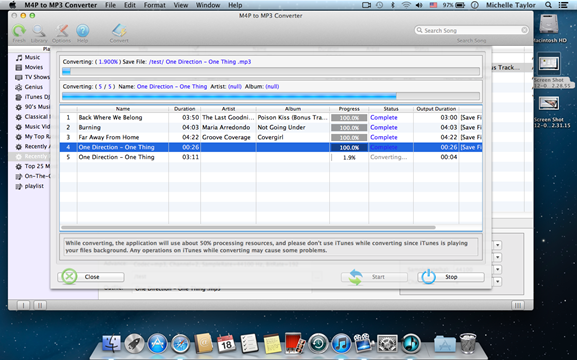The height and width of the screenshot is (360, 577).
Task: Open the Window menu
Action: pyautogui.click(x=208, y=5)
